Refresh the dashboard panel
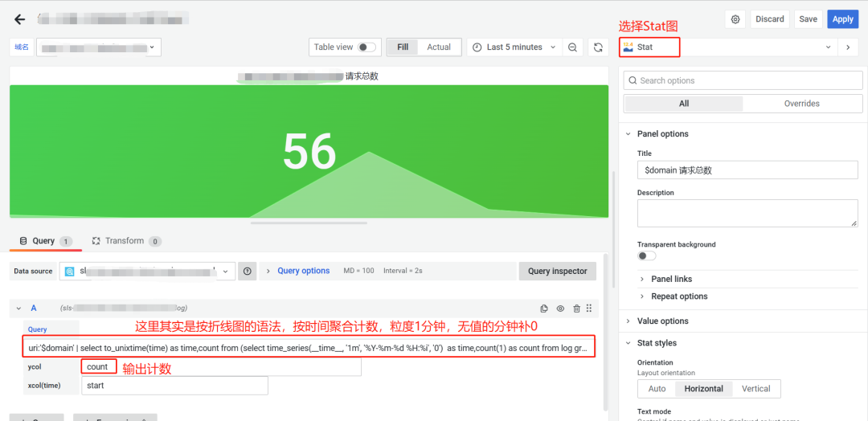 click(598, 47)
